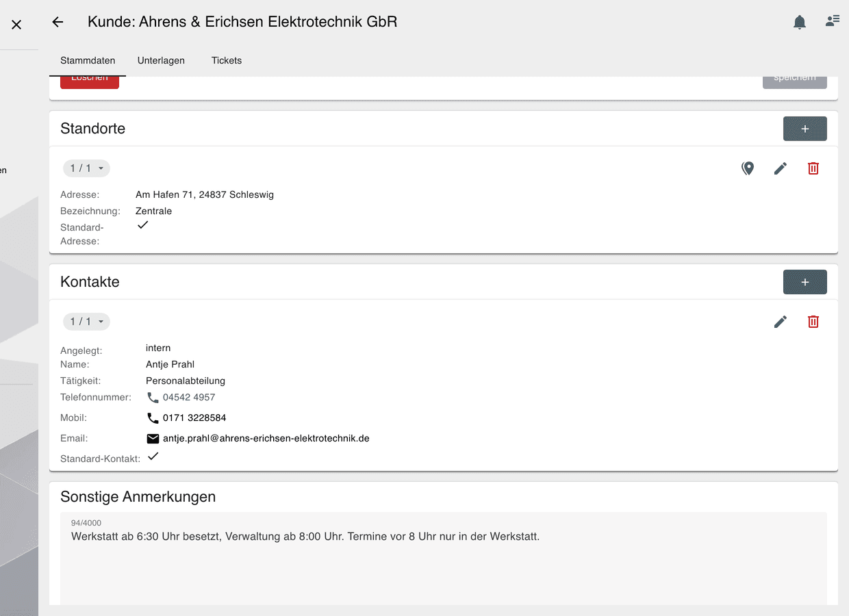Open the Kontakte 1 / 1 selector dropdown
Viewport: 849px width, 616px height.
tap(86, 322)
